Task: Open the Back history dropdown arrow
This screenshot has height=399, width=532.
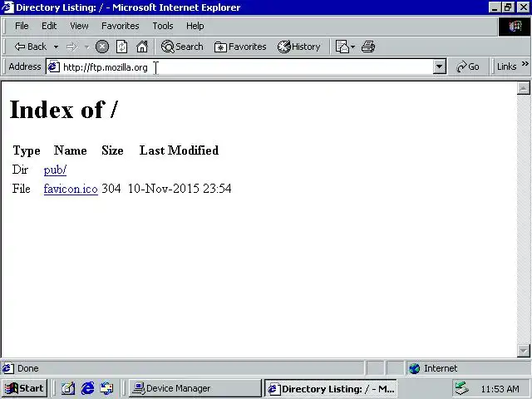Action: (x=56, y=47)
